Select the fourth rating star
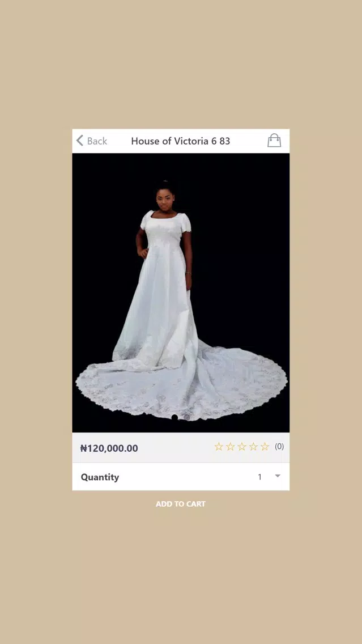Image resolution: width=362 pixels, height=644 pixels. coord(253,447)
